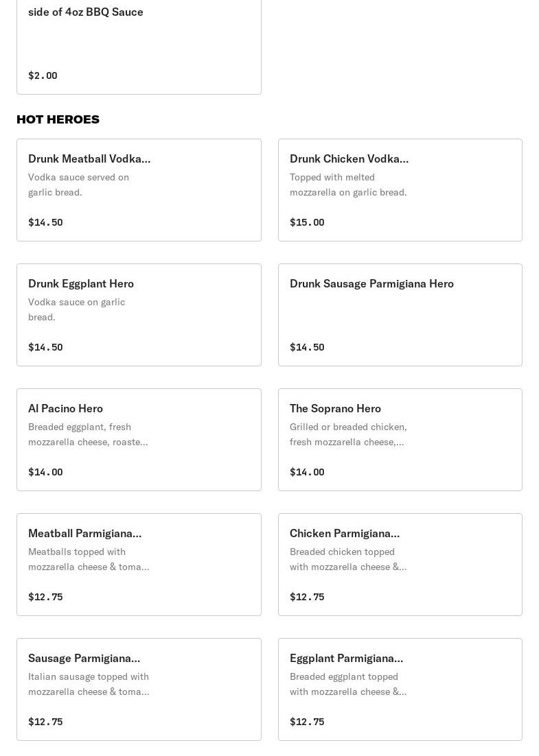Choose the Drunk Eggplant Hero menu item
The image size is (539, 756).
[x=139, y=315]
